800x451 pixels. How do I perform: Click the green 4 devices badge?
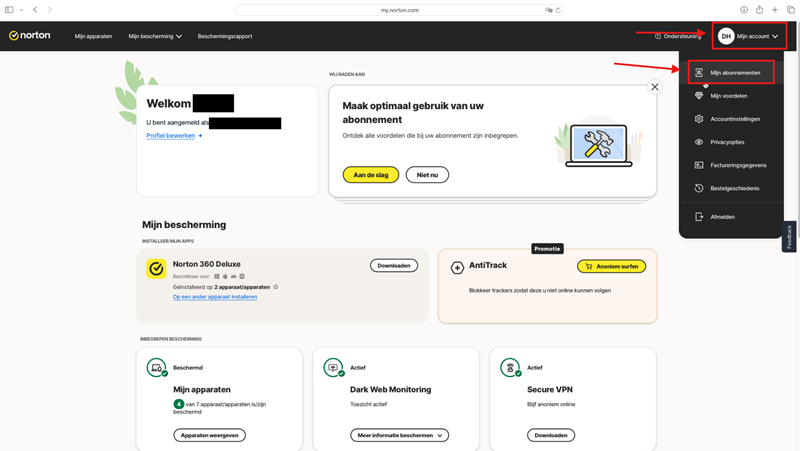click(179, 404)
